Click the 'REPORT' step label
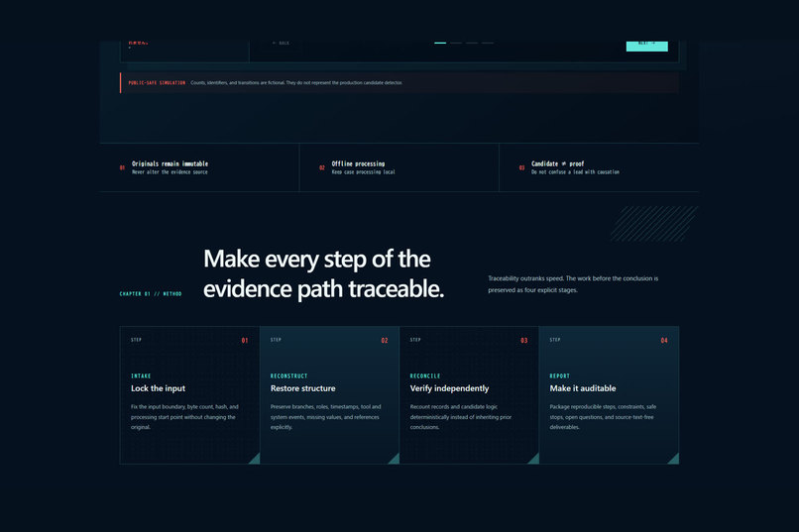Viewport: 799px width, 532px height. [x=559, y=375]
